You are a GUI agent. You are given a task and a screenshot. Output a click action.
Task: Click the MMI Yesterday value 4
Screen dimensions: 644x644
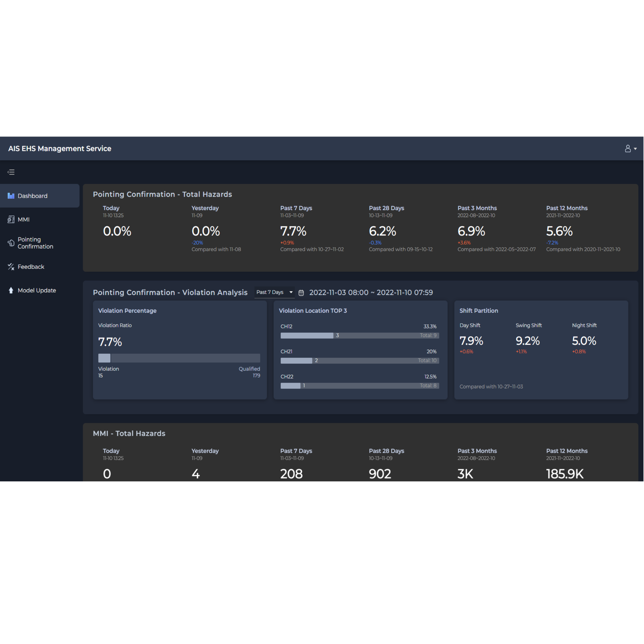click(196, 474)
